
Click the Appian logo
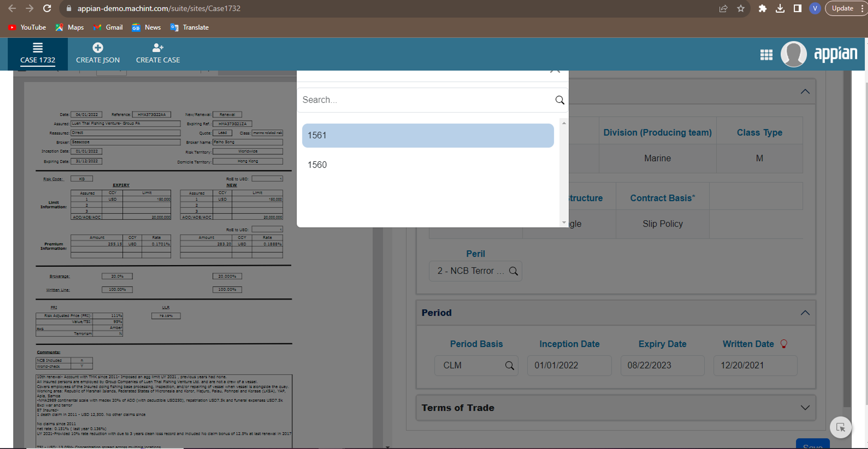(836, 54)
